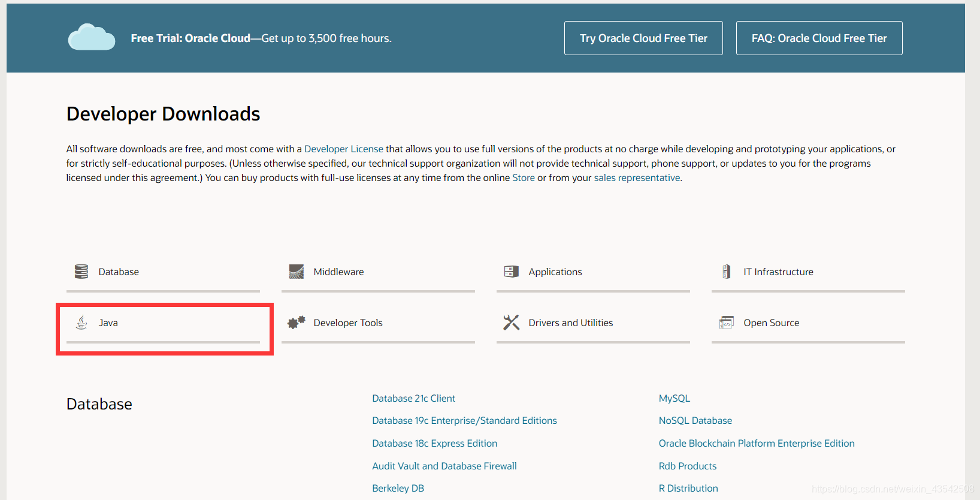Open the Berkeley DB link

(398, 488)
